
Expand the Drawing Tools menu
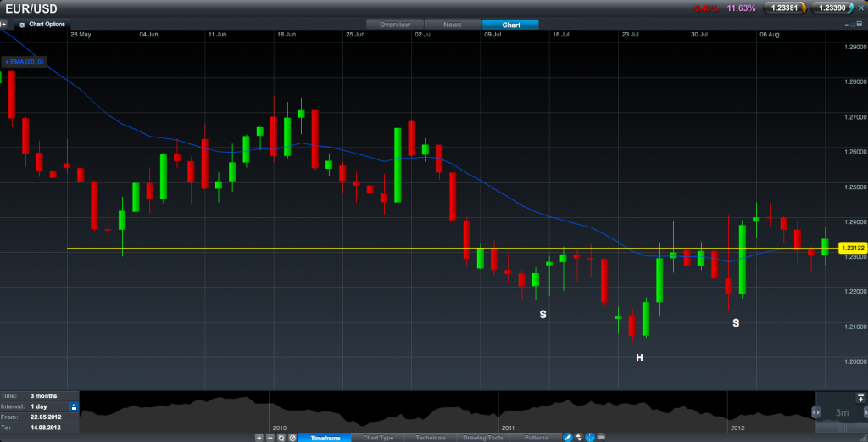pos(482,437)
